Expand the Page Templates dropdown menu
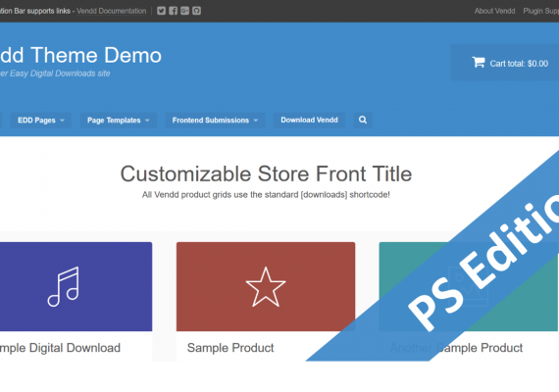The image size is (559, 392). tap(119, 121)
